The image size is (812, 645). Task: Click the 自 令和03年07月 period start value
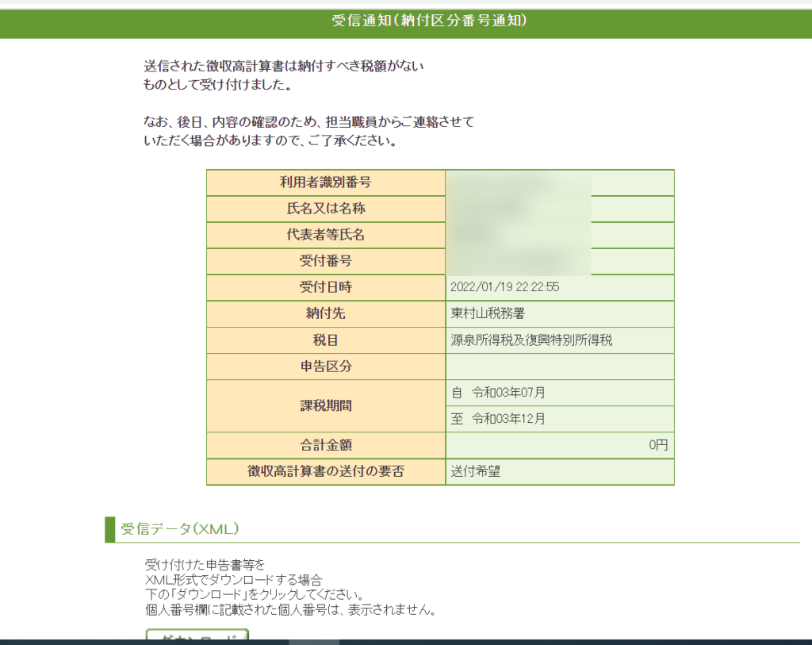[498, 393]
